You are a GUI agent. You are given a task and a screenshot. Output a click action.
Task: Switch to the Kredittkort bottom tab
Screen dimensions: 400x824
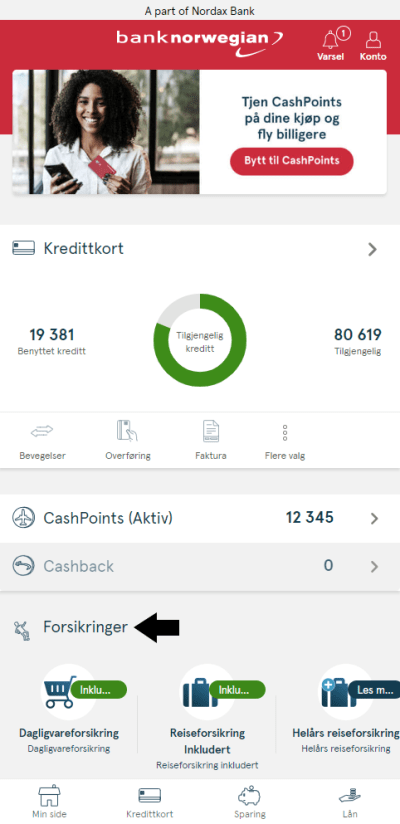(x=150, y=803)
